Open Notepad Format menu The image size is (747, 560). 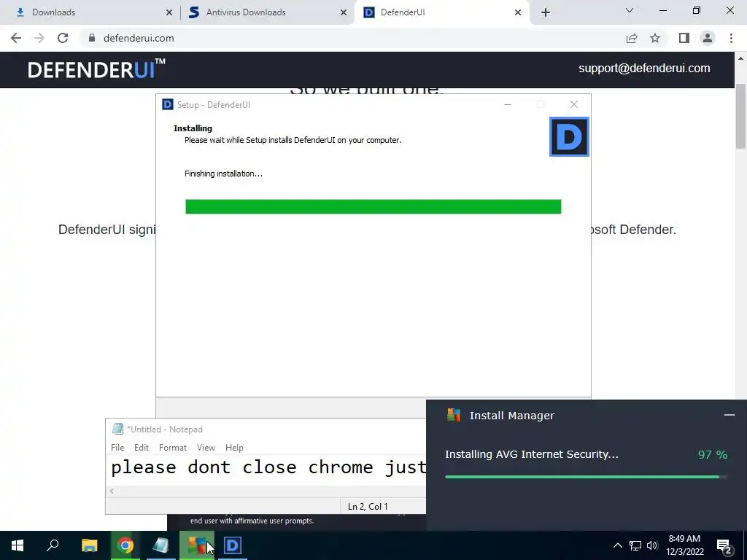click(172, 448)
